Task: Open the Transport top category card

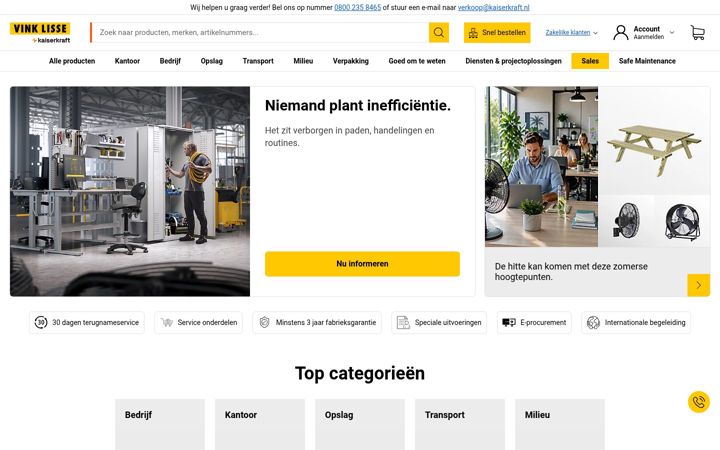Action: pyautogui.click(x=460, y=424)
